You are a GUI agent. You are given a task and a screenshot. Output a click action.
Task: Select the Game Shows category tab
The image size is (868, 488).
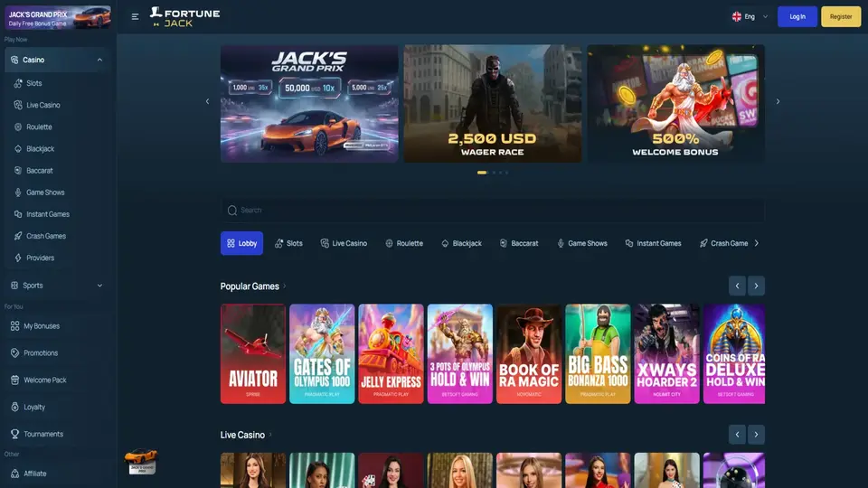[581, 243]
